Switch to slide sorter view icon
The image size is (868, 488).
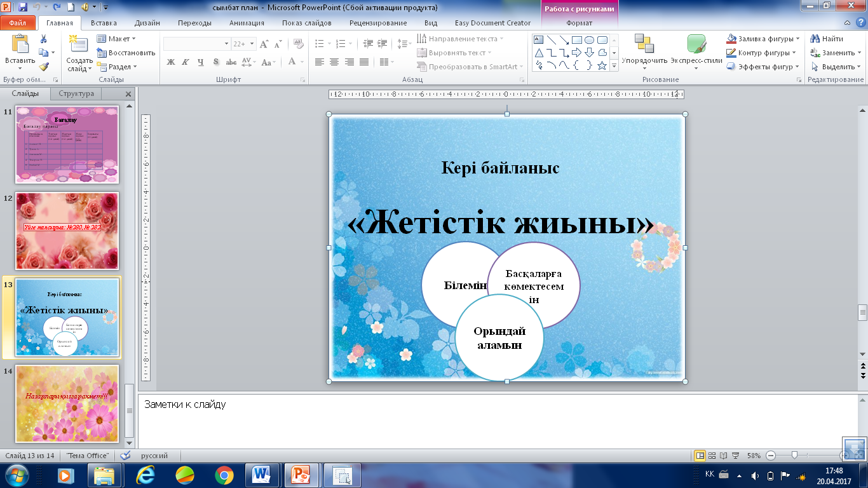pos(712,456)
